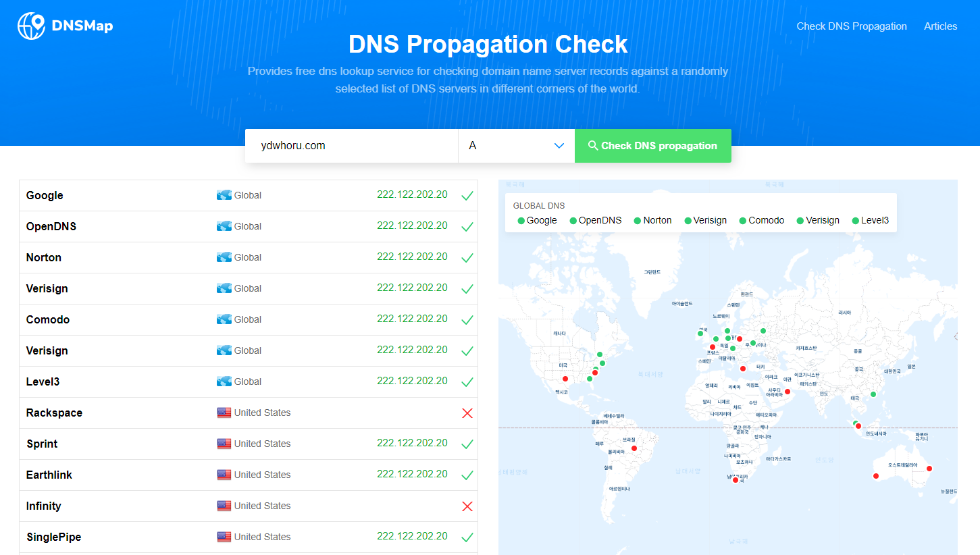This screenshot has height=555, width=980.
Task: Click the red cross in the Rackspace row
Action: pos(467,413)
